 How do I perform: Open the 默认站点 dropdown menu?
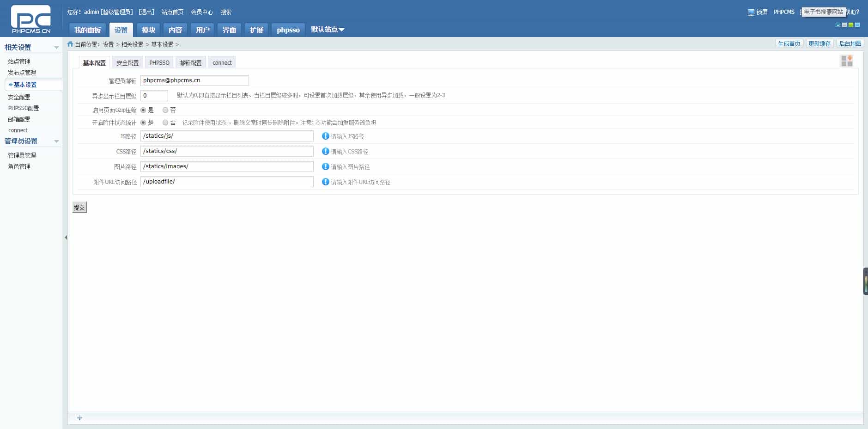(x=327, y=29)
